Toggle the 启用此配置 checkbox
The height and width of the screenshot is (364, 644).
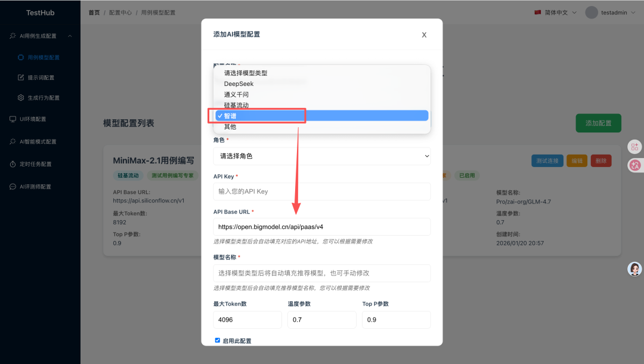pos(217,340)
